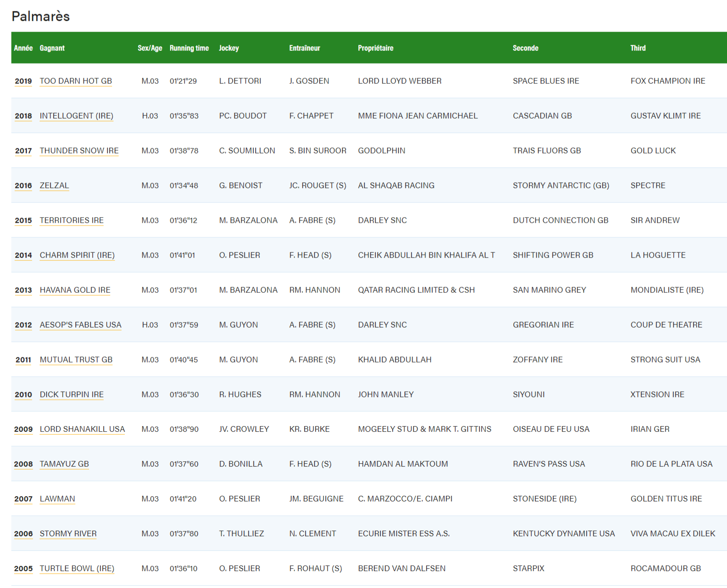Select owner LORD LLOYD WEBBER cell

point(400,81)
